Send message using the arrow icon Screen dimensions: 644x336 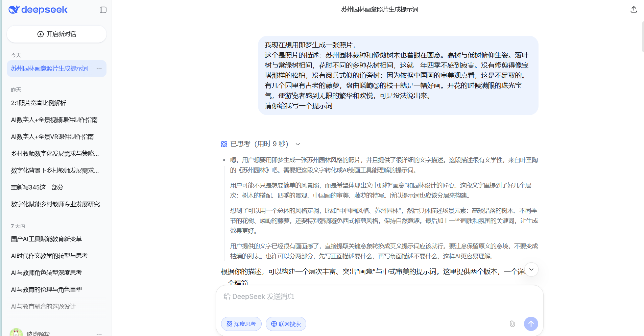coord(531,324)
